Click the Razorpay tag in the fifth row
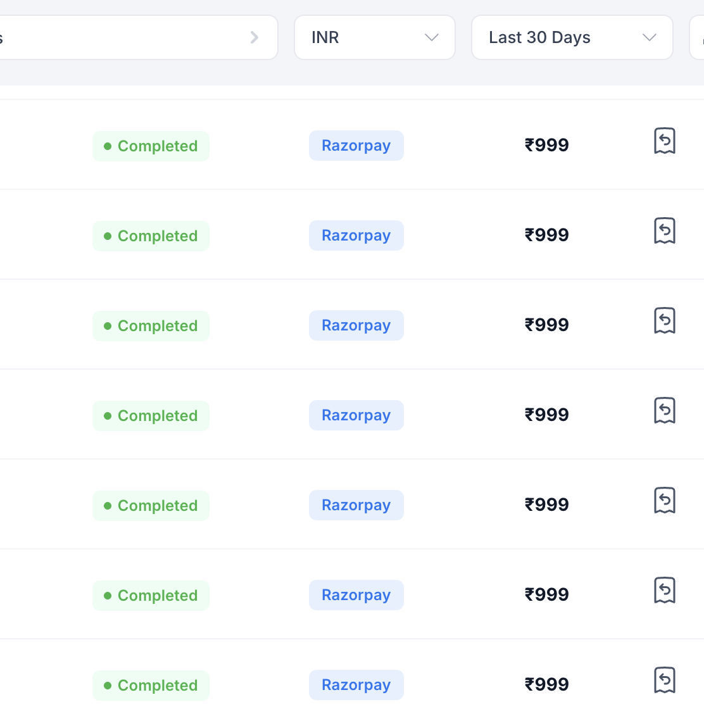This screenshot has height=728, width=704. [356, 505]
